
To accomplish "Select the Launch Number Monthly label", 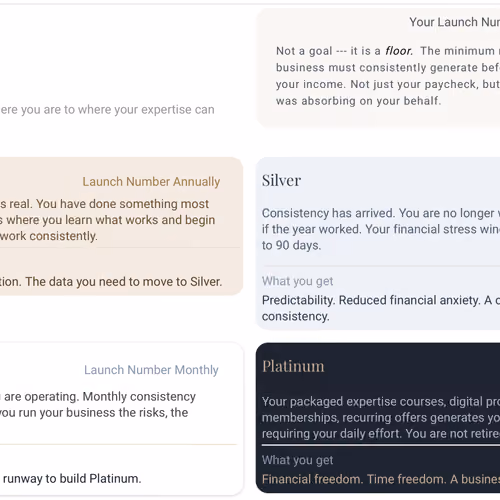I will click(151, 370).
